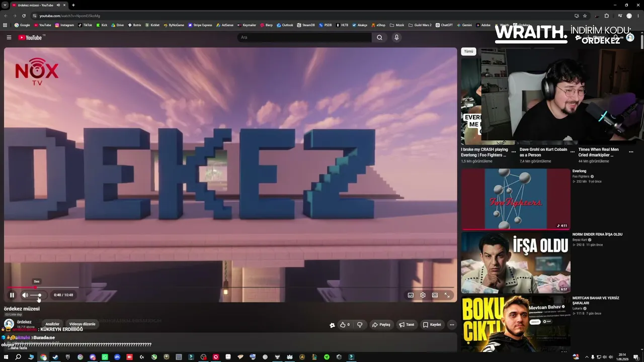Viewport: 644px width, 362px height.
Task: Click the search magnifier button
Action: (379, 37)
